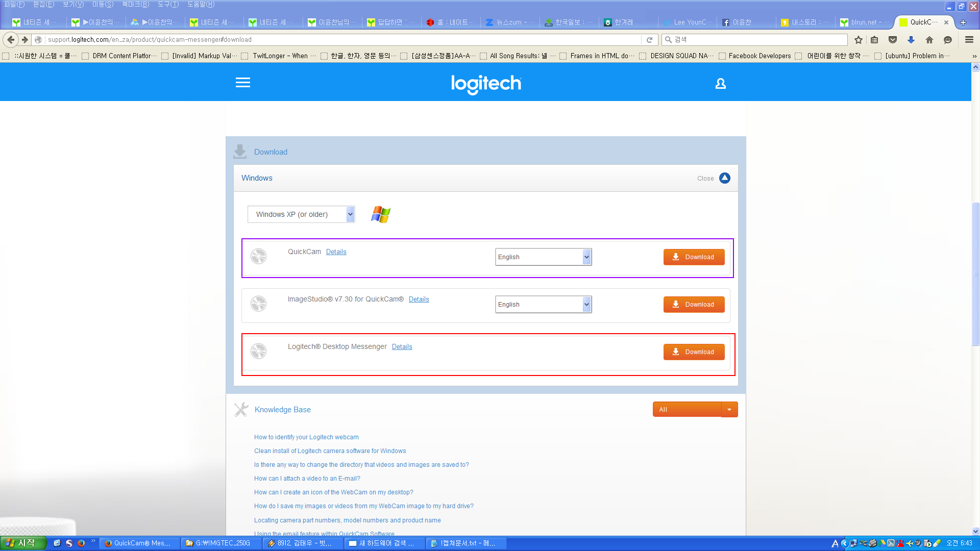Click the browser search box
The height and width of the screenshot is (551, 980).
[754, 40]
